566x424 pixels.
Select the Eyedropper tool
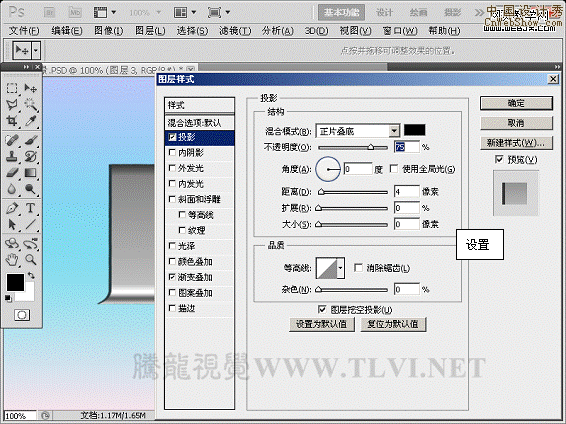point(31,121)
